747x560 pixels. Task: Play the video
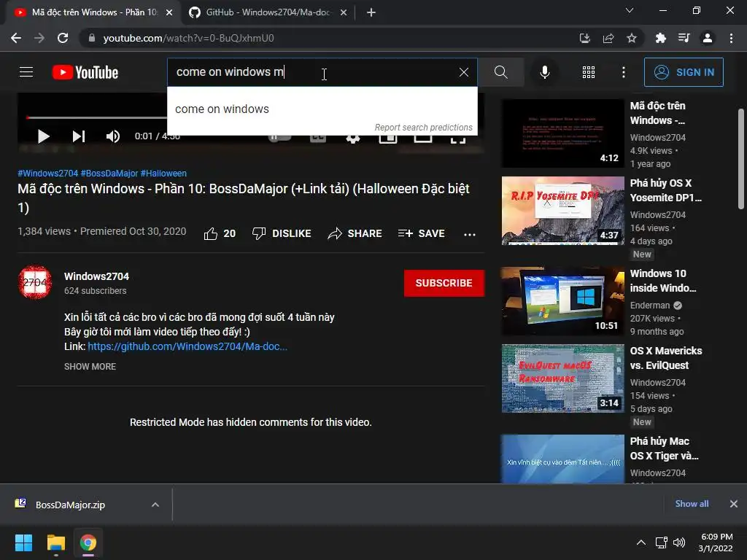43,136
